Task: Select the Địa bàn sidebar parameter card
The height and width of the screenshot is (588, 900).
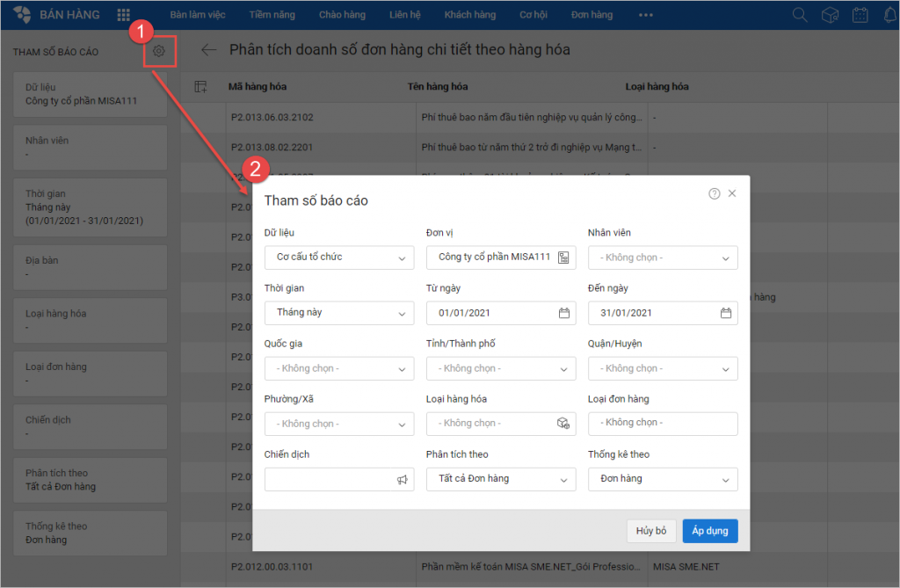Action: (x=91, y=267)
